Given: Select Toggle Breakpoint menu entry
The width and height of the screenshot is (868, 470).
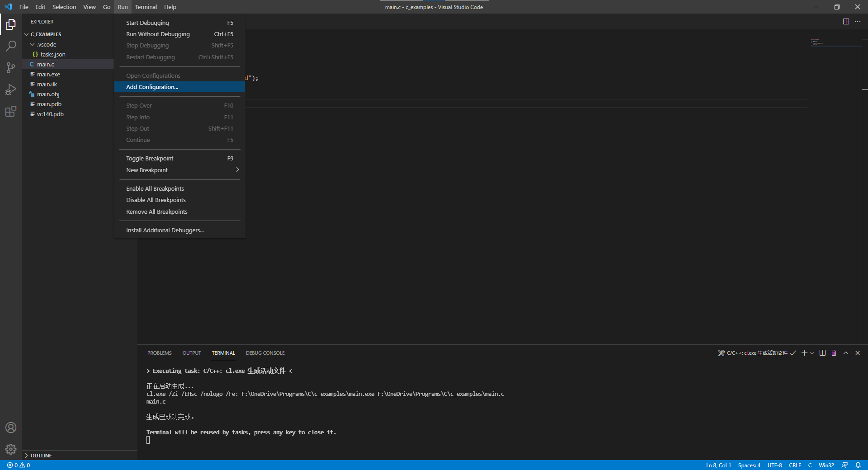Looking at the screenshot, I should [x=180, y=158].
